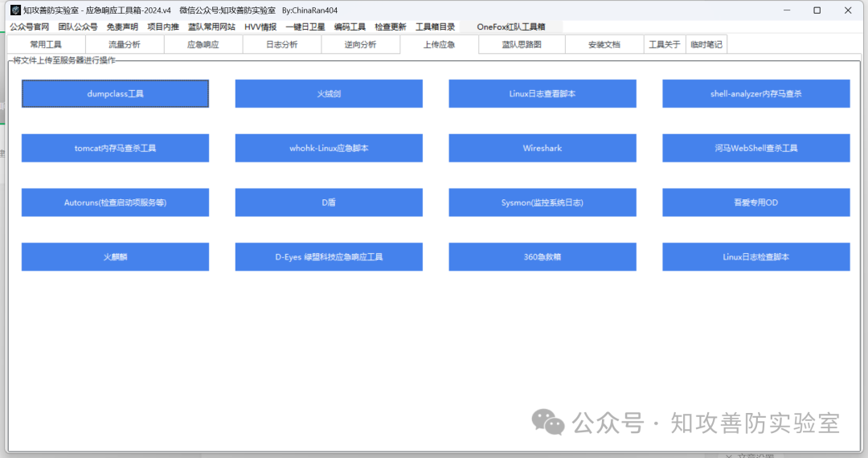Open the 工具关于 tab
The height and width of the screenshot is (458, 868).
tap(665, 44)
